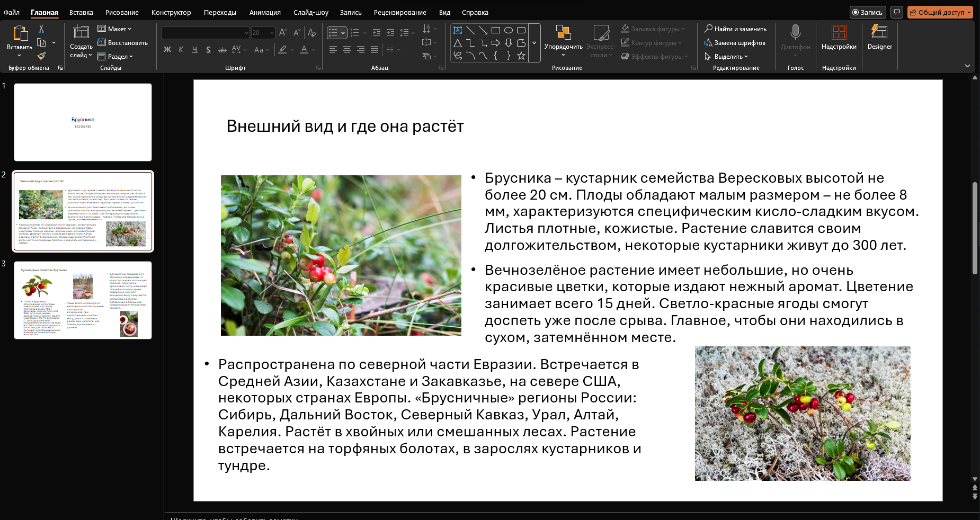This screenshot has height=520, width=980.
Task: Click the vertical slide scrollbar thumb
Action: coord(975,228)
